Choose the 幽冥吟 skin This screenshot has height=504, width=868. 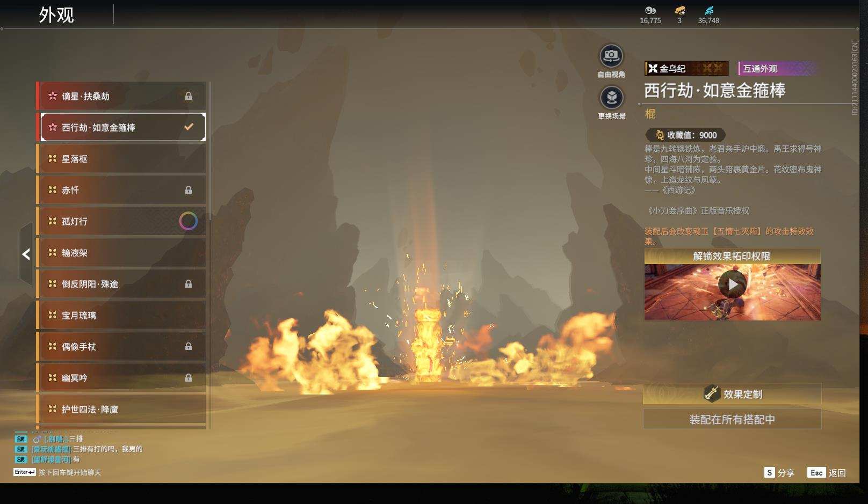point(121,378)
